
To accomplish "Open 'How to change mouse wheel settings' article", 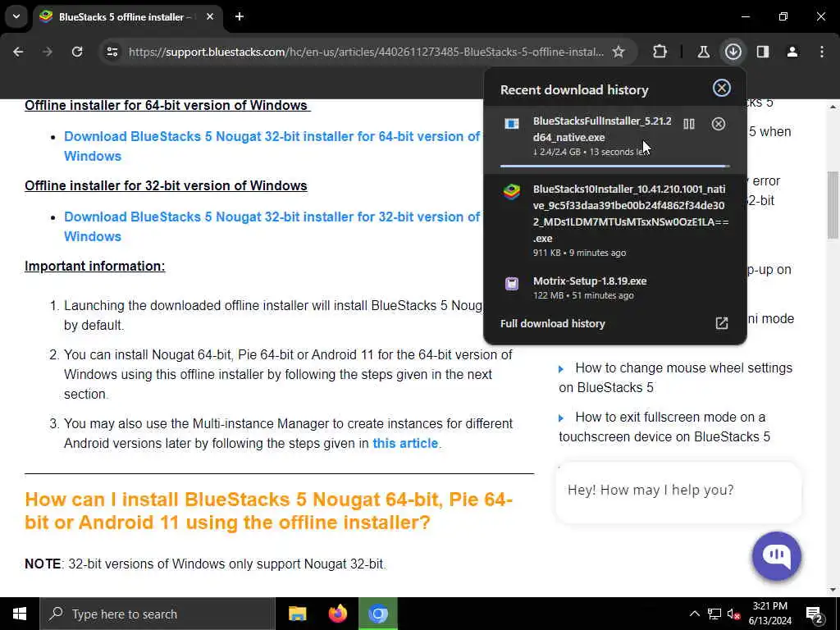I will point(676,377).
